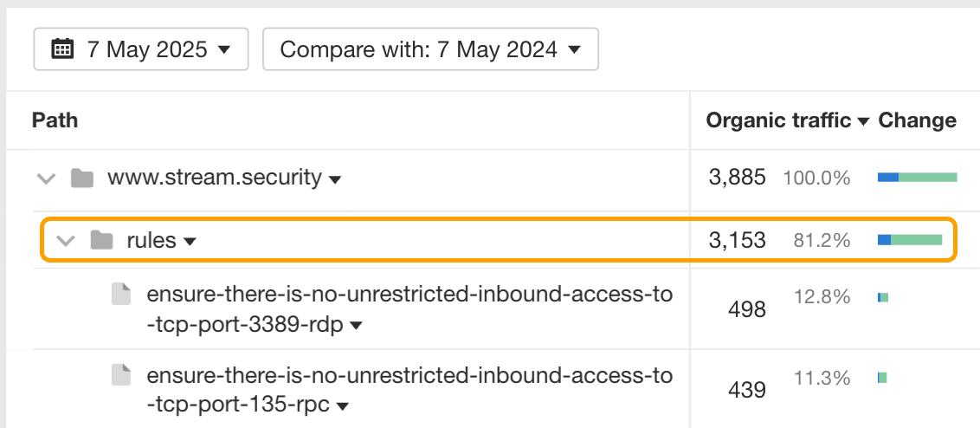The height and width of the screenshot is (428, 980).
Task: Open the ensure-there-is-no-unrestricted-inbound-access-to-tcp-port-135-rpc link
Action: coord(409,376)
